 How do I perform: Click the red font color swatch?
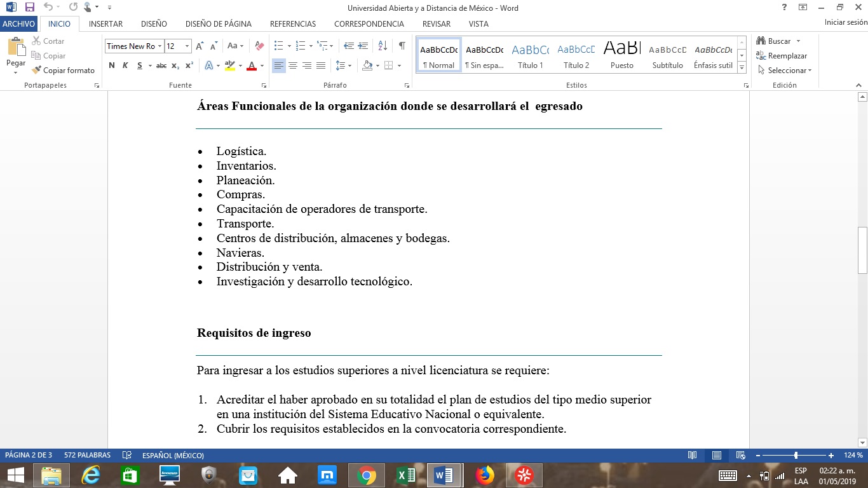(x=252, y=65)
